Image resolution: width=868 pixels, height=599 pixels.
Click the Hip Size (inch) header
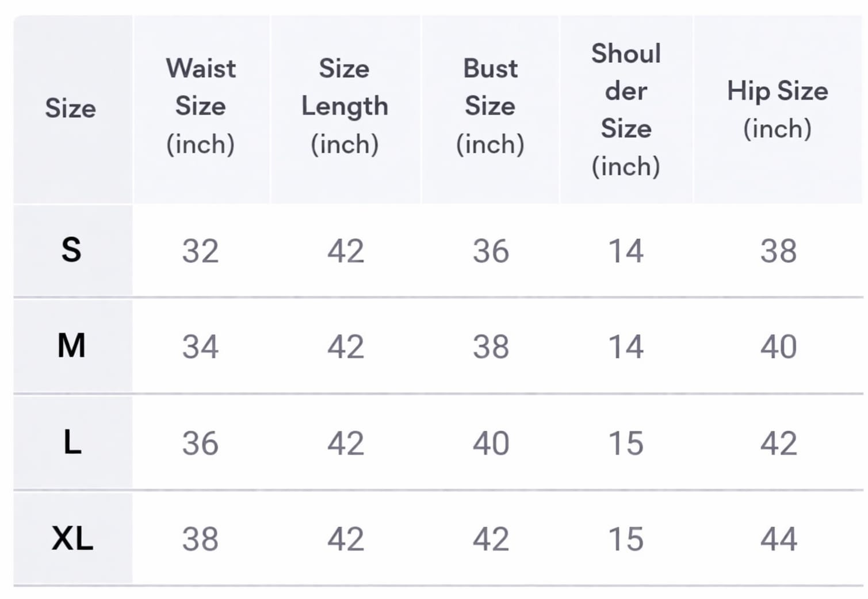(x=778, y=109)
